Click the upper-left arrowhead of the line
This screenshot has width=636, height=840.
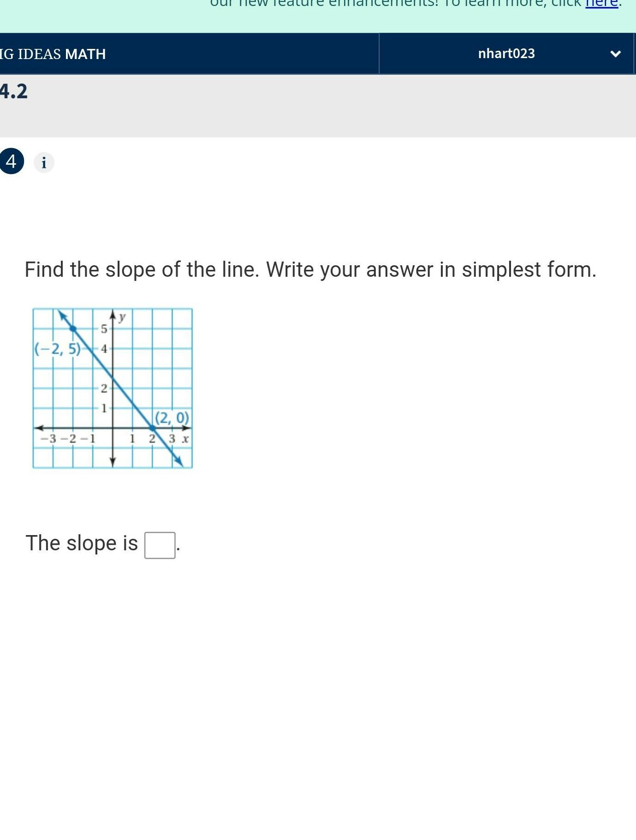pos(61,314)
